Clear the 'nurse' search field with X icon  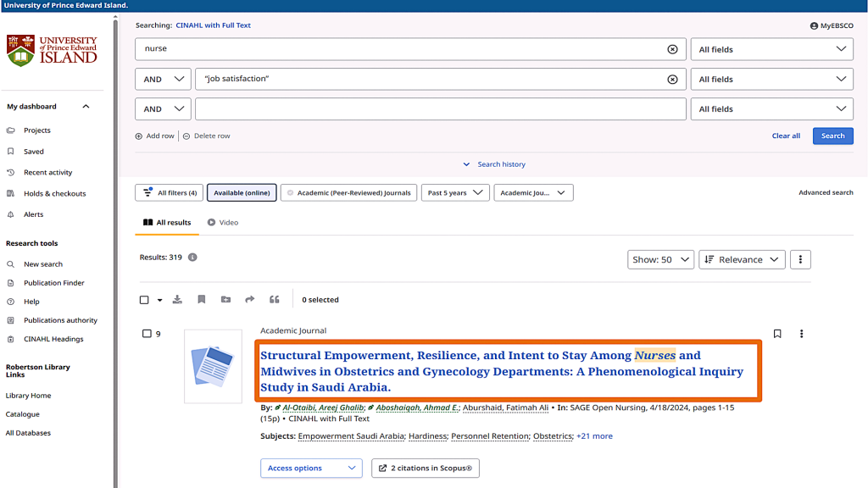(672, 49)
